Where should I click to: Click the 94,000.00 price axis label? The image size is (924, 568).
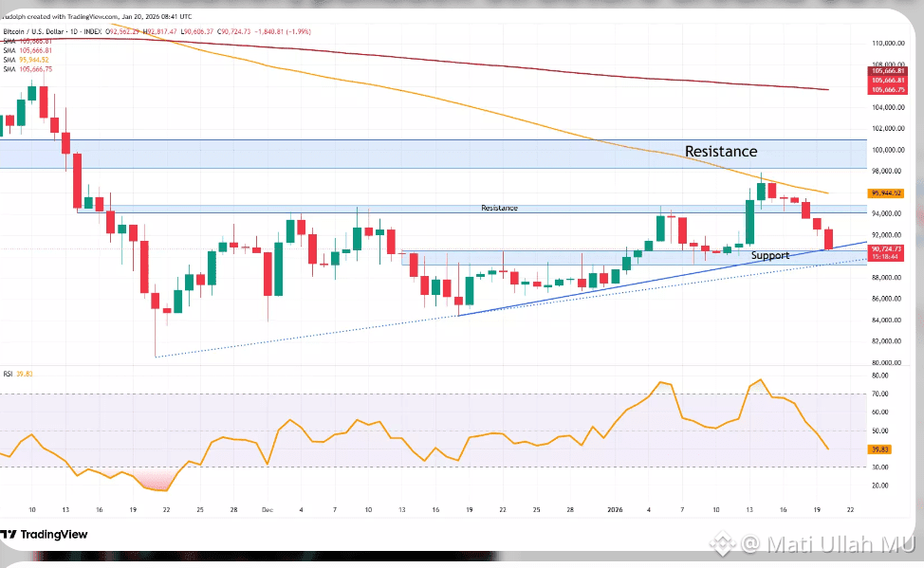tap(886, 213)
